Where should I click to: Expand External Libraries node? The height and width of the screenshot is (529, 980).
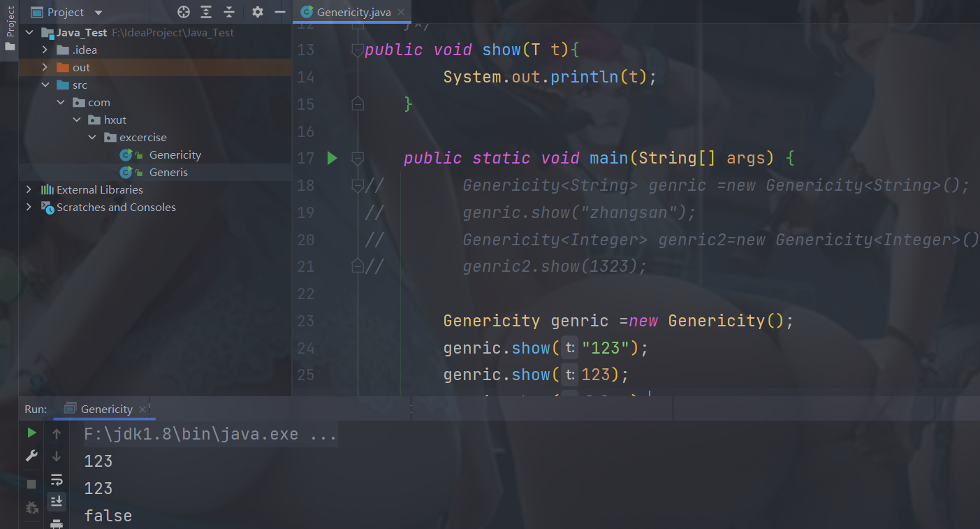tap(29, 190)
